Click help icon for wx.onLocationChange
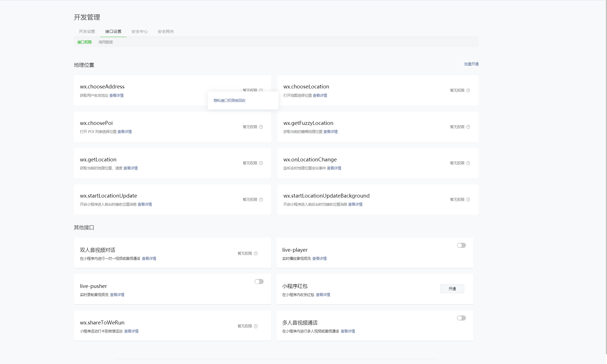 pyautogui.click(x=468, y=163)
